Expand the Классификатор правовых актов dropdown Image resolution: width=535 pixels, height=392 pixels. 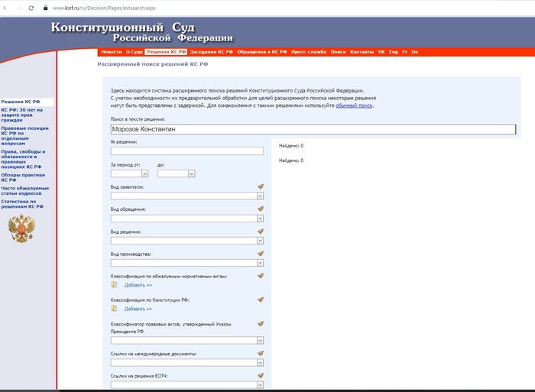[260, 340]
